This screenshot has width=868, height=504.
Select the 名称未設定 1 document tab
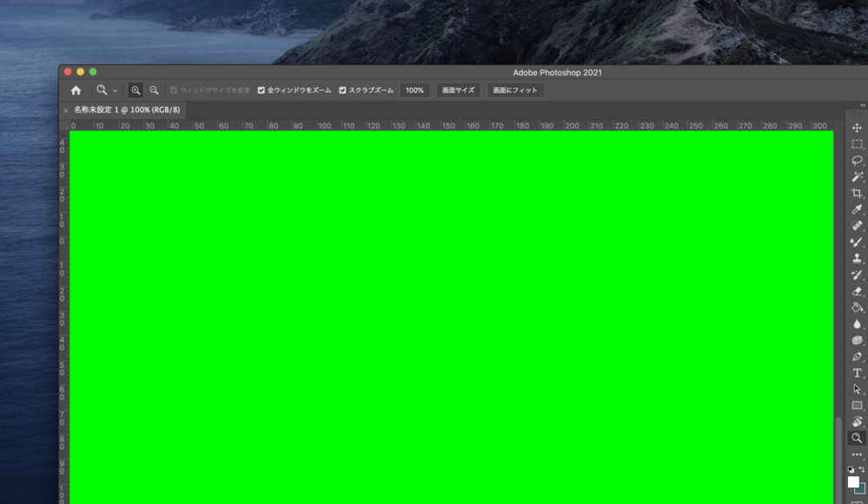tap(126, 110)
